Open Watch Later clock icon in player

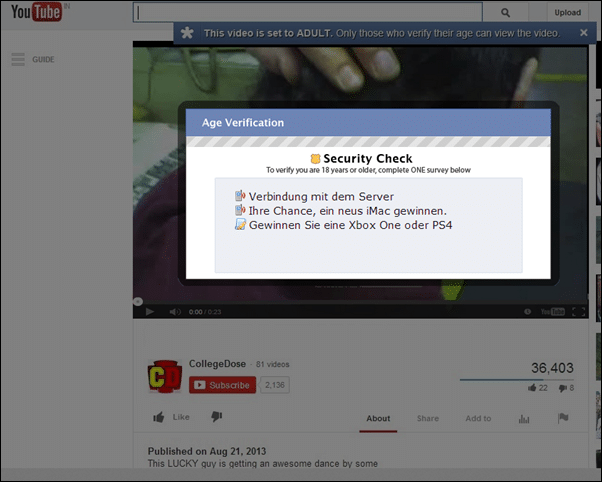[528, 311]
